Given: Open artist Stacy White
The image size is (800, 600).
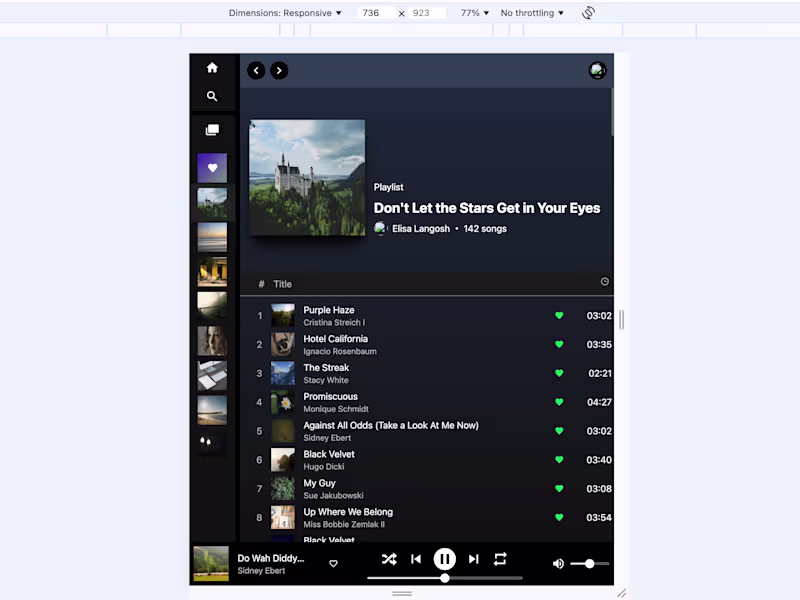Looking at the screenshot, I should (326, 380).
